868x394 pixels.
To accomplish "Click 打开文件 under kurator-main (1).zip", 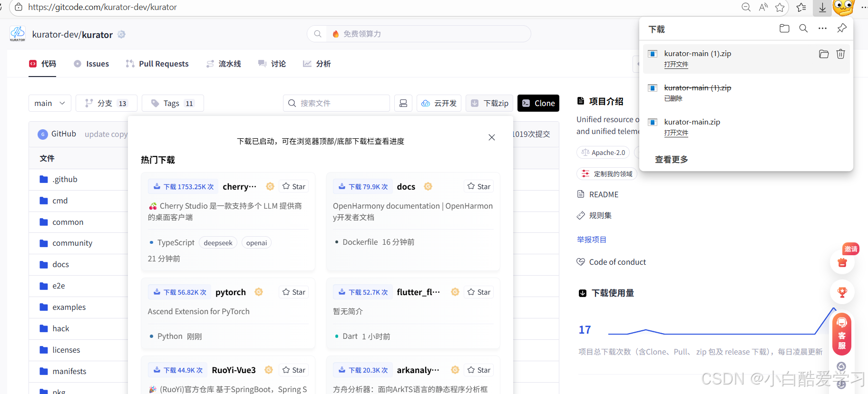I will 676,64.
